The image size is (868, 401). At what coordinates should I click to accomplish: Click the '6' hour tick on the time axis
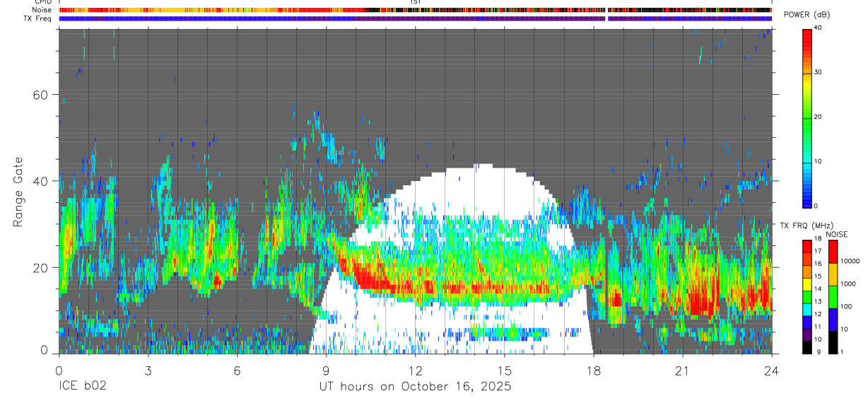[x=237, y=370]
